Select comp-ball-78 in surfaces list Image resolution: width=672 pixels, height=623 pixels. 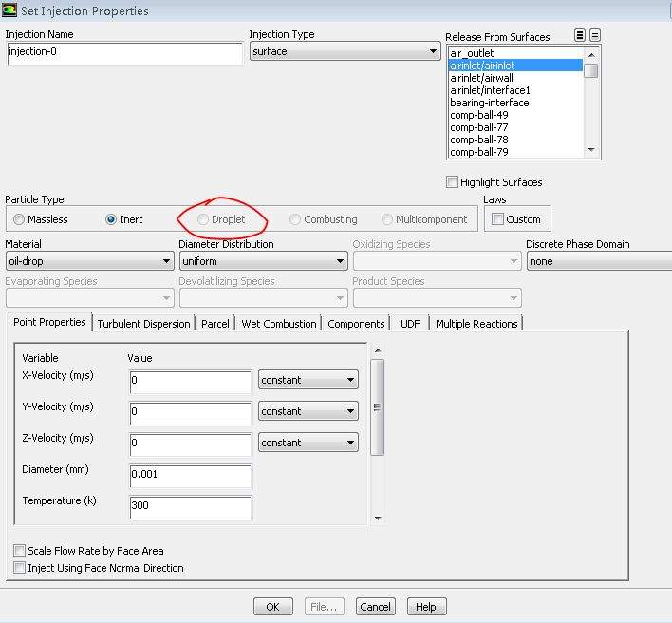coord(515,140)
